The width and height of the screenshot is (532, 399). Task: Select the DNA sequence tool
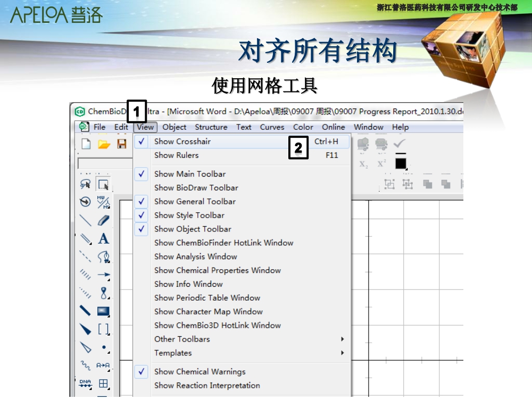[85, 384]
